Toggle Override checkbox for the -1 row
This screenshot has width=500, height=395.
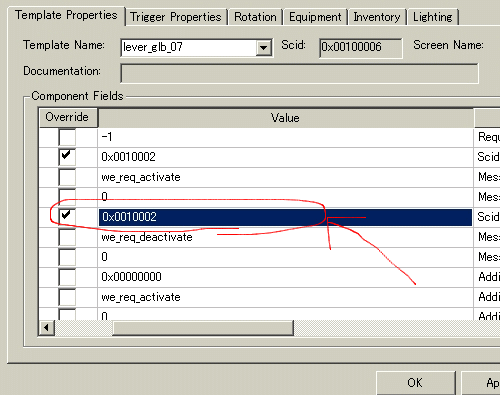(67, 137)
